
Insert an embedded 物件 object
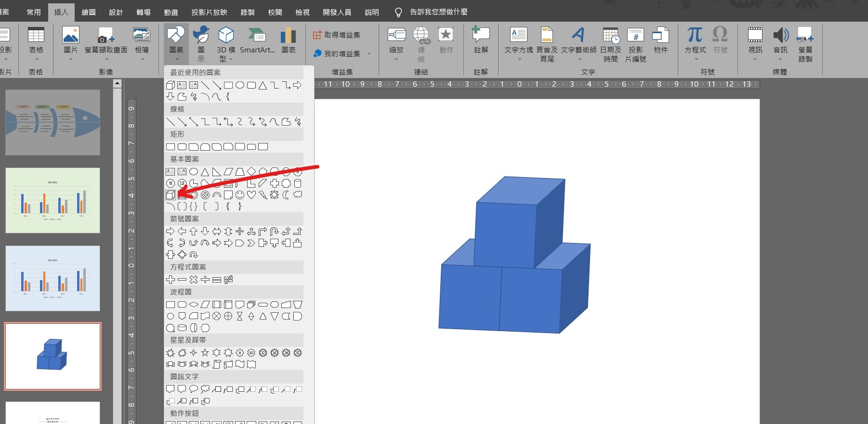coord(660,40)
